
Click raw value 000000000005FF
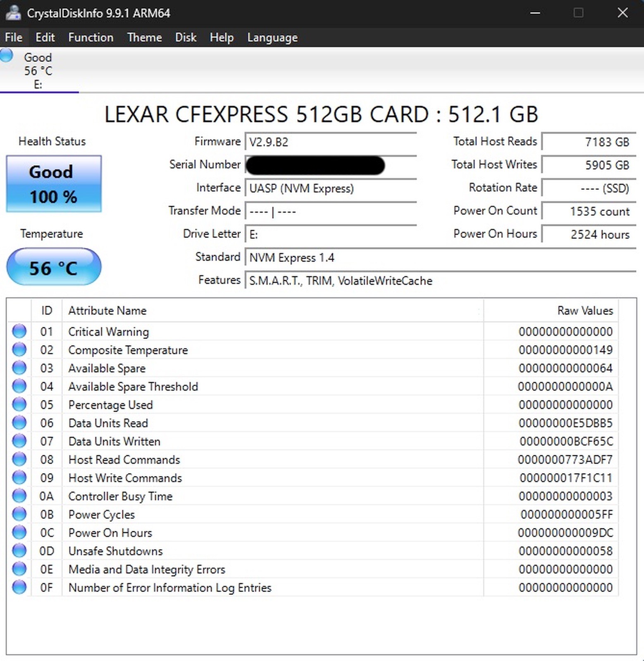click(x=566, y=514)
